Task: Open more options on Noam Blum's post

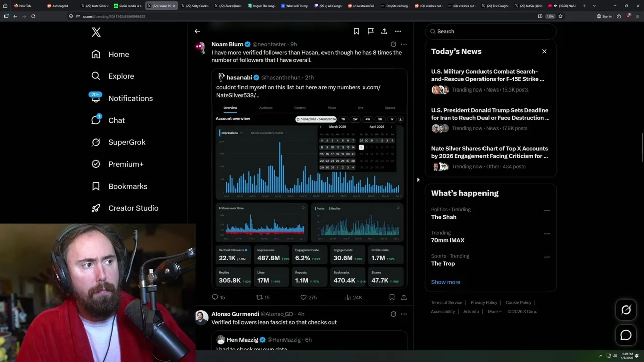Action: pos(404,44)
